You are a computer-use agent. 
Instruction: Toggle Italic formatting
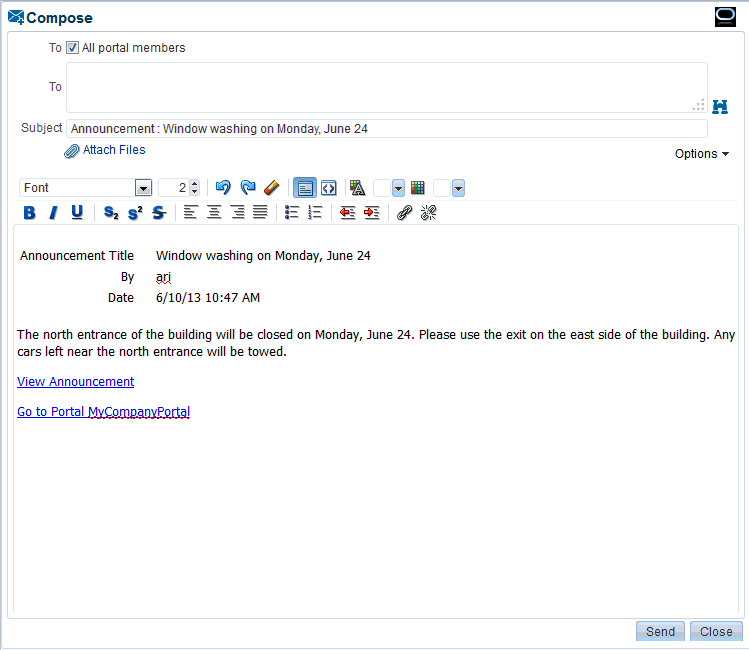[x=54, y=213]
